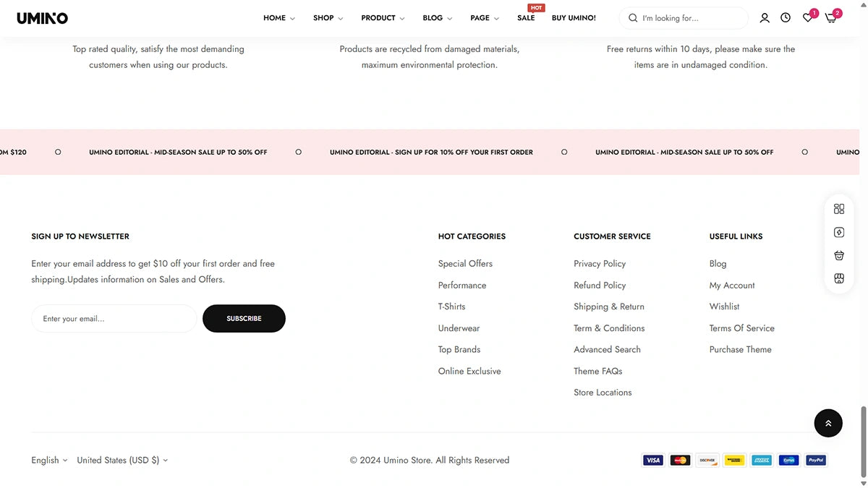The width and height of the screenshot is (868, 488).
Task: Click the SUBSCRIBE button
Action: click(x=244, y=318)
